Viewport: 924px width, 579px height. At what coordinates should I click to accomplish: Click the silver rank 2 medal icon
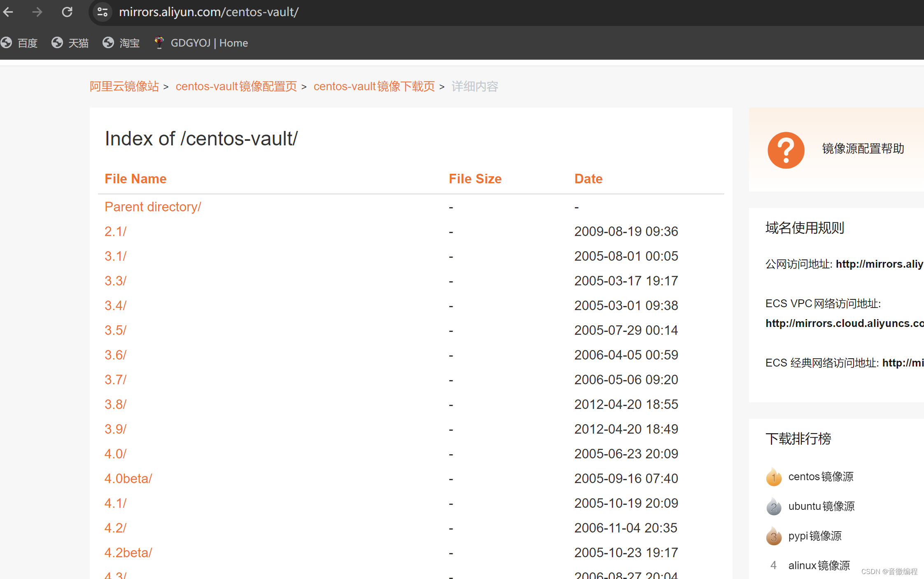tap(774, 507)
